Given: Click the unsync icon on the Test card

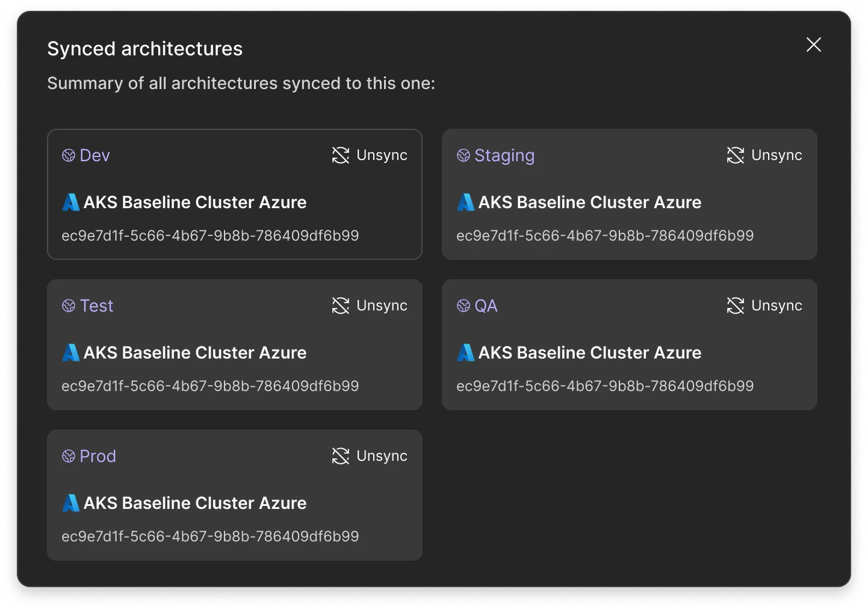Looking at the screenshot, I should pos(341,306).
